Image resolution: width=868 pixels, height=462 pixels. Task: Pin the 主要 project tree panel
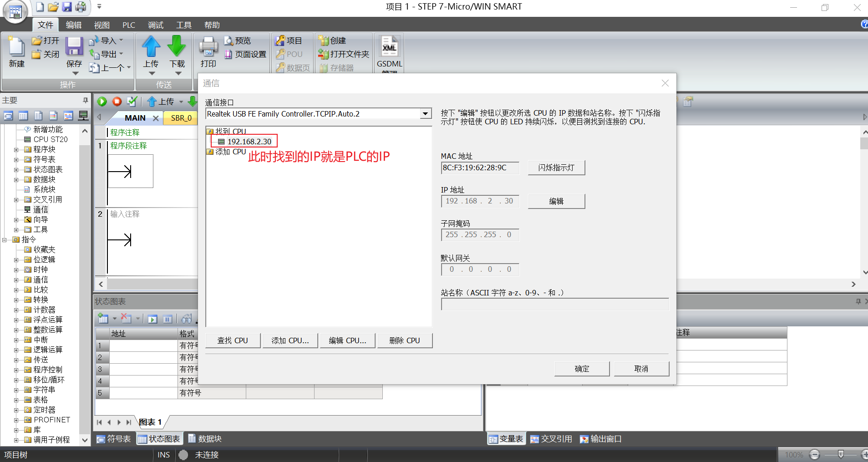(85, 100)
